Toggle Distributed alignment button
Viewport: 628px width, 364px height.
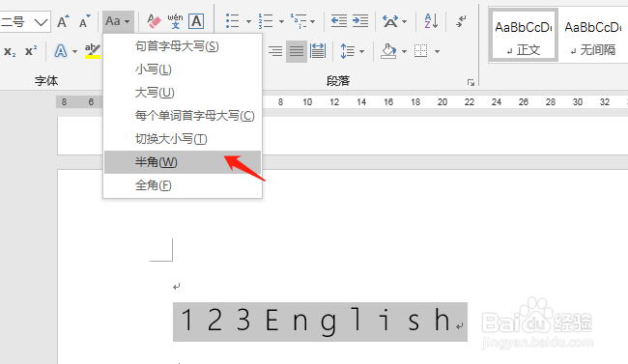click(x=318, y=51)
